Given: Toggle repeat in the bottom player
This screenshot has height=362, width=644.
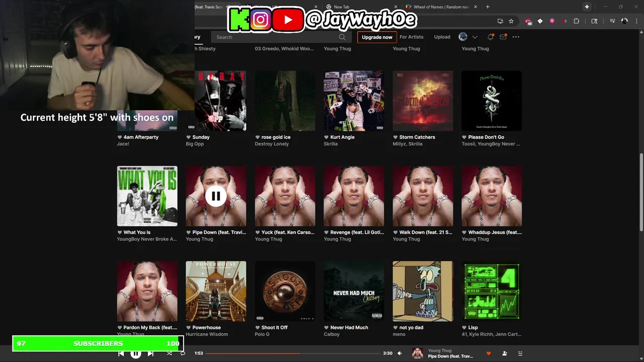Looking at the screenshot, I should click(x=183, y=353).
